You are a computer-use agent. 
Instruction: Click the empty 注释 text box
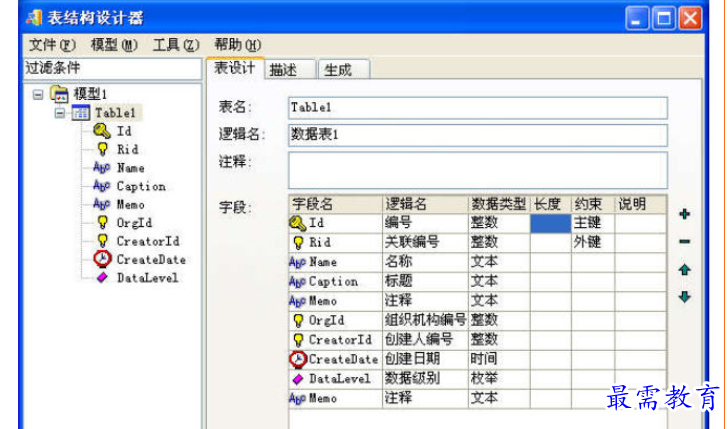point(478,170)
